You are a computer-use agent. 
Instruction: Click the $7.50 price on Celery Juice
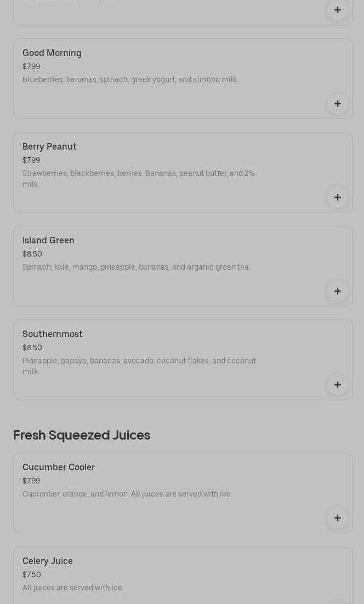pos(32,574)
